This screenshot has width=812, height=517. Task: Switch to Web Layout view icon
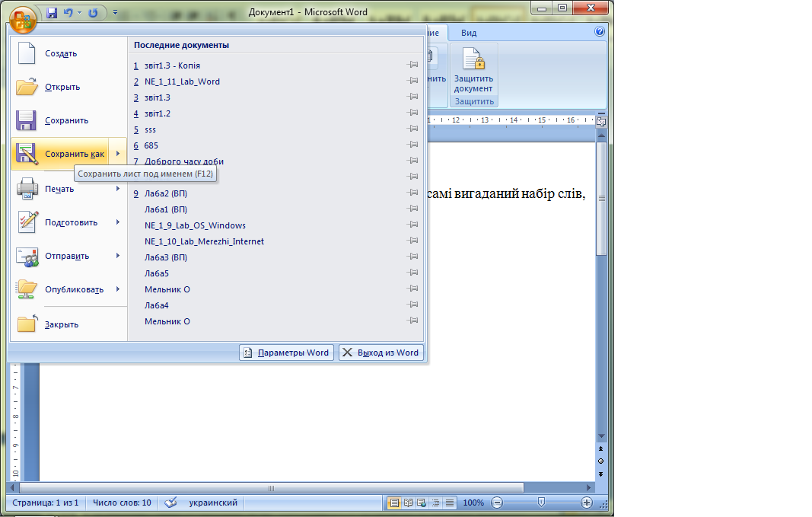(x=422, y=503)
